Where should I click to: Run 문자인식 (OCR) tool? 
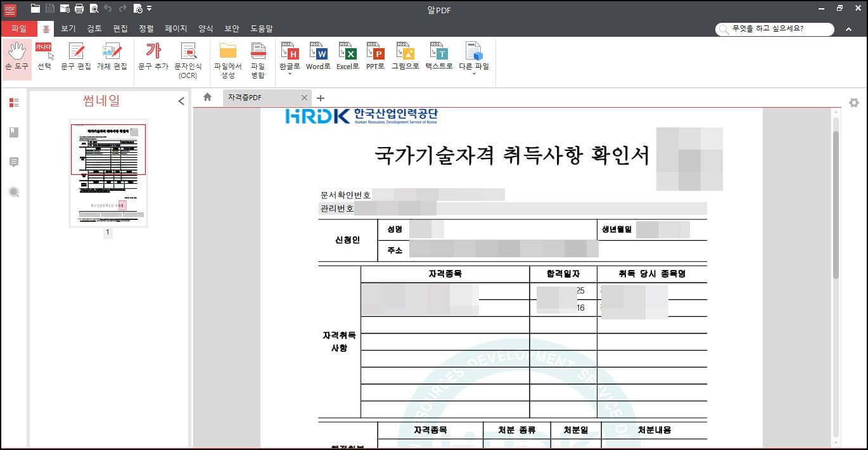188,61
